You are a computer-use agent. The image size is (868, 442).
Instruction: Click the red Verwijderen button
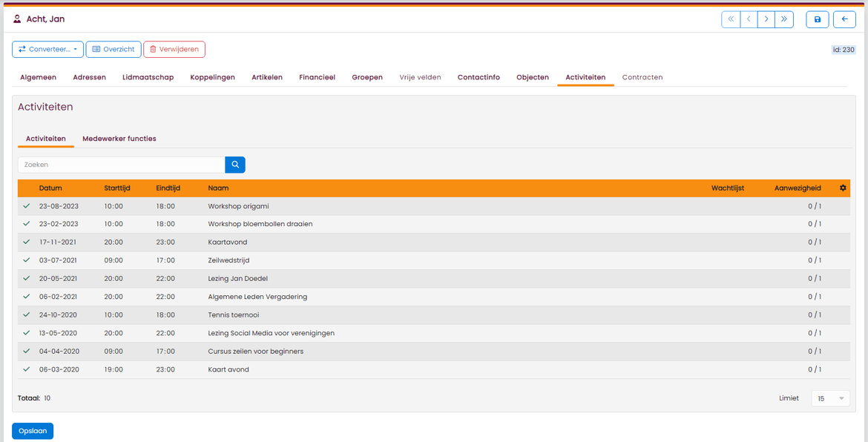tap(174, 49)
